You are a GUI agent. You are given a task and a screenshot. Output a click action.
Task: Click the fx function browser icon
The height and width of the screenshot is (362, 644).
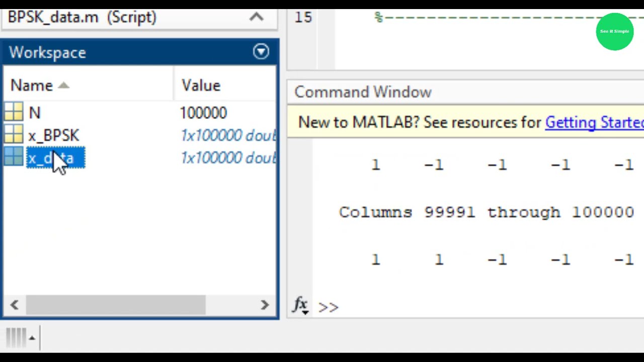(x=300, y=306)
